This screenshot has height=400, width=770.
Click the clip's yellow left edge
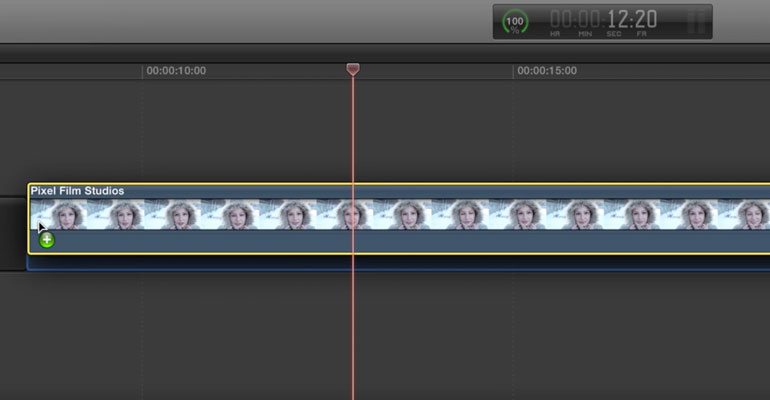[x=28, y=218]
